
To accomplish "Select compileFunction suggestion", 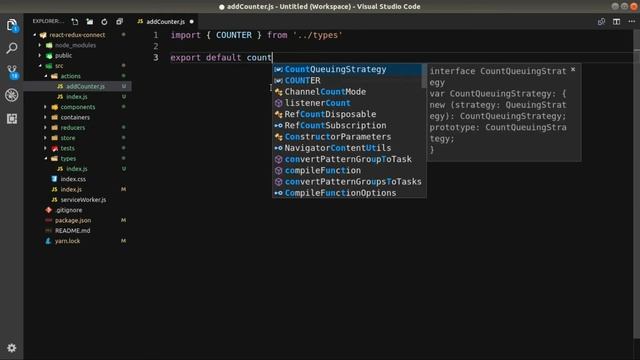I will [347, 171].
